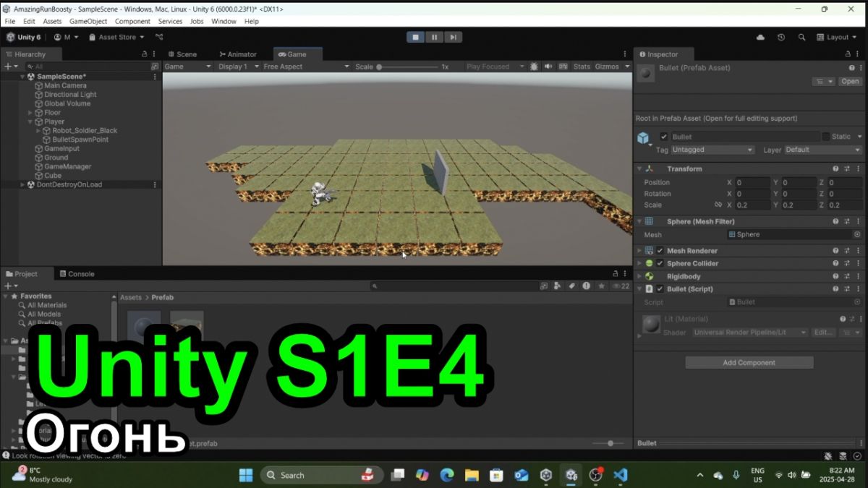The image size is (868, 488).
Task: Disable the Bullet (Script) component checkbox
Action: (x=660, y=289)
